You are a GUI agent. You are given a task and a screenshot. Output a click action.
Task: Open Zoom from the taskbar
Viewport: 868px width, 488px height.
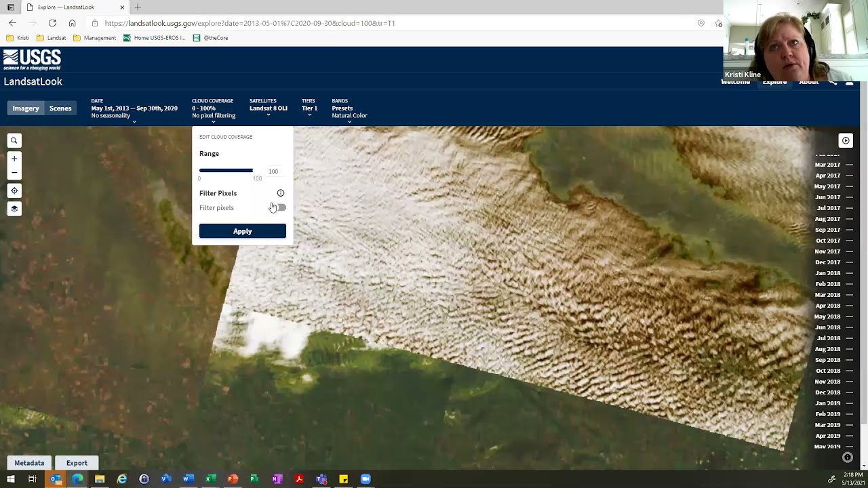(366, 479)
